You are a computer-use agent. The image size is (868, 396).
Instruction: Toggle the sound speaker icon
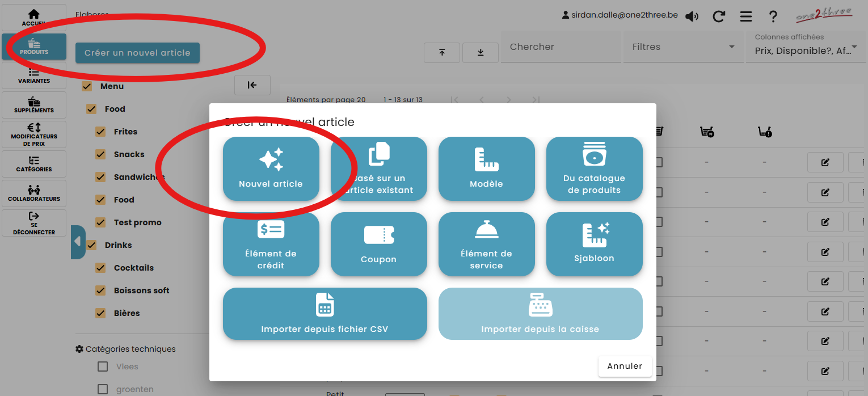coord(692,16)
